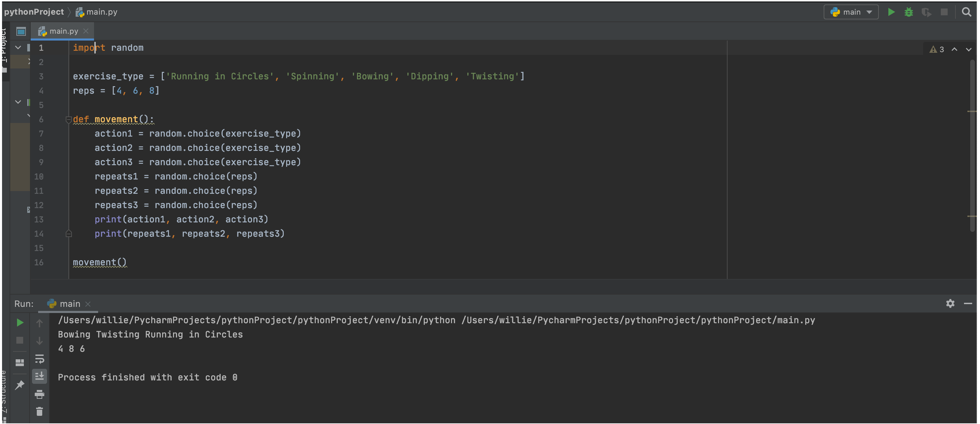The height and width of the screenshot is (424, 980).
Task: Start debugging with the green bug icon
Action: [908, 12]
